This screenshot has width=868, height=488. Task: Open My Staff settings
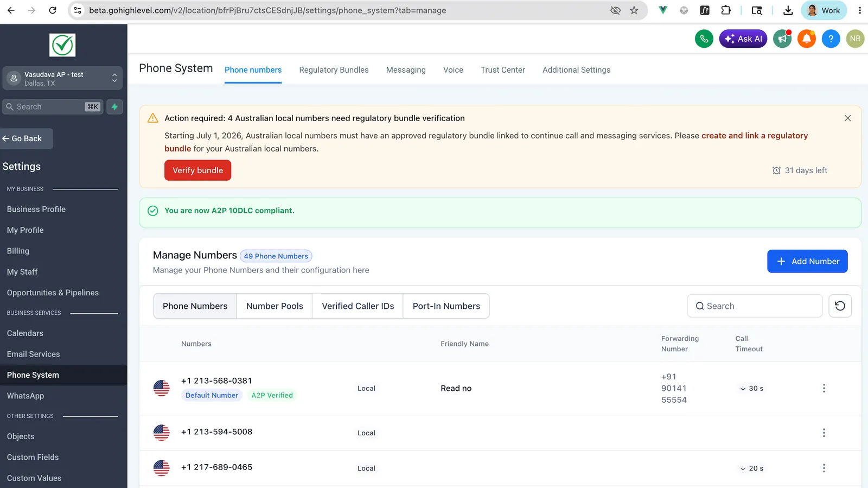[x=22, y=272]
